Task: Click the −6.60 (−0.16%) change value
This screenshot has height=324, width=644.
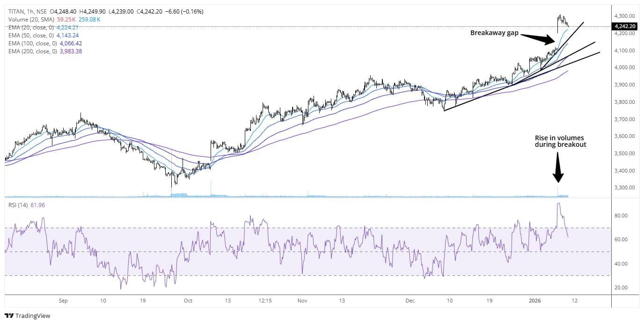Action: (x=184, y=11)
